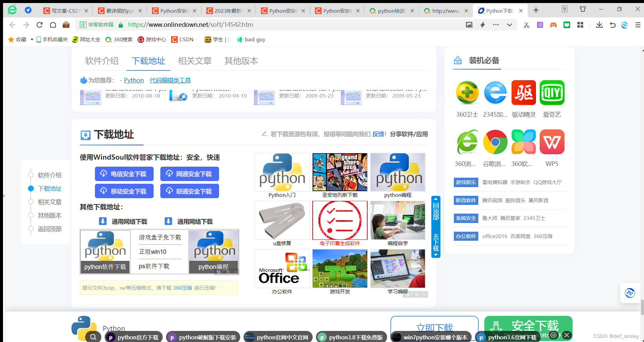Open the game controller icon
644x342 pixels.
coord(553,25)
